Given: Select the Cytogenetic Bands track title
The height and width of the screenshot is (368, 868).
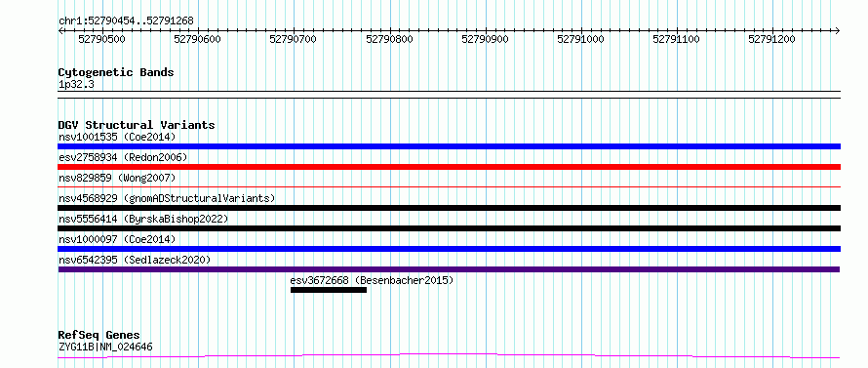Looking at the screenshot, I should (116, 72).
